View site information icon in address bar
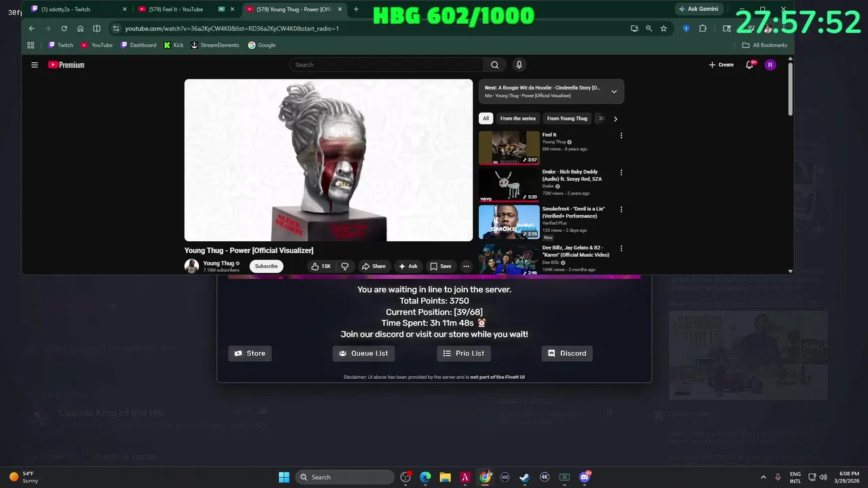This screenshot has width=868, height=488. point(116,28)
